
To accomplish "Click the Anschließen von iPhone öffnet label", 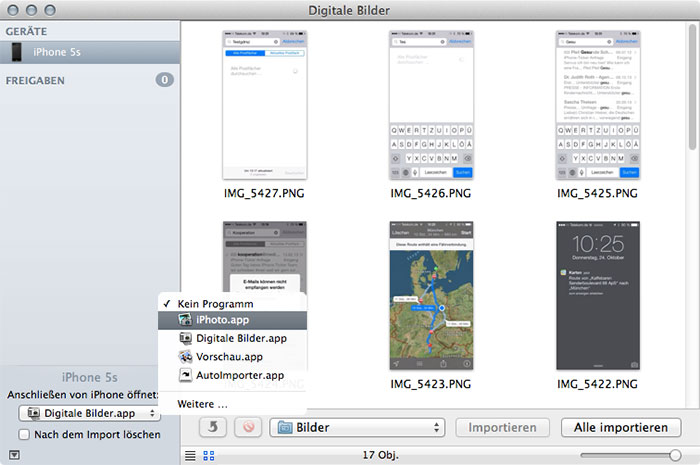I will pos(83,395).
